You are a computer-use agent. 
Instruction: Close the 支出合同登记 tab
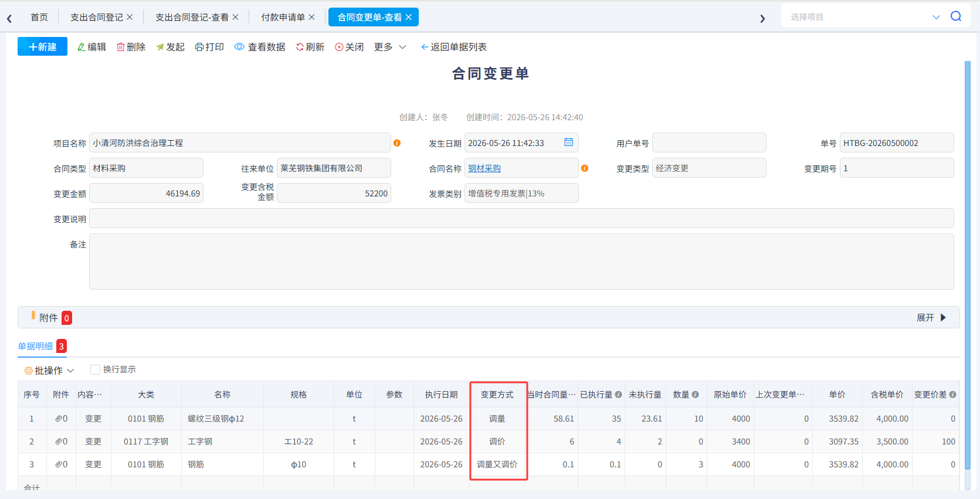click(x=130, y=17)
